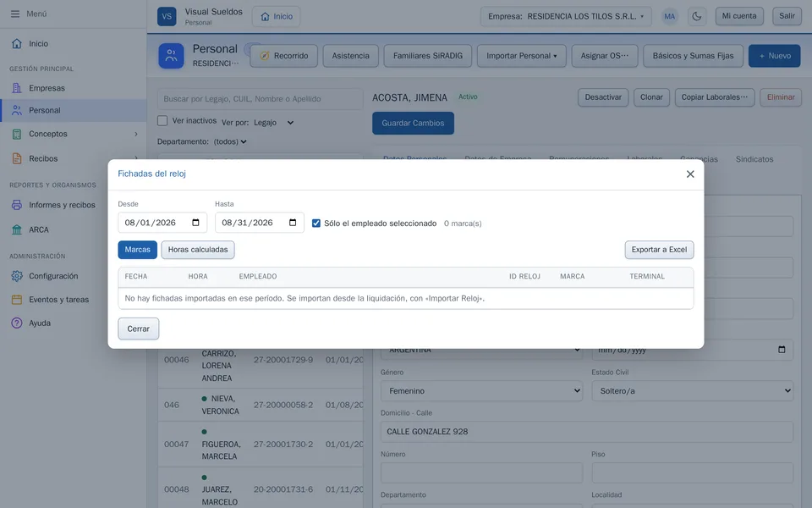Open the Importar Personal dropdown button
Viewport: 812px width, 508px height.
pos(522,56)
